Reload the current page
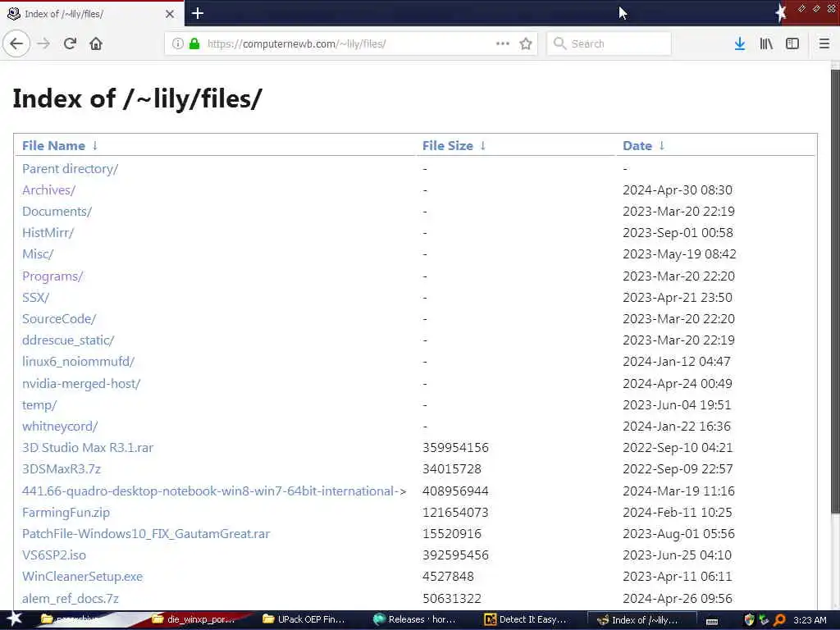The image size is (840, 630). point(70,43)
